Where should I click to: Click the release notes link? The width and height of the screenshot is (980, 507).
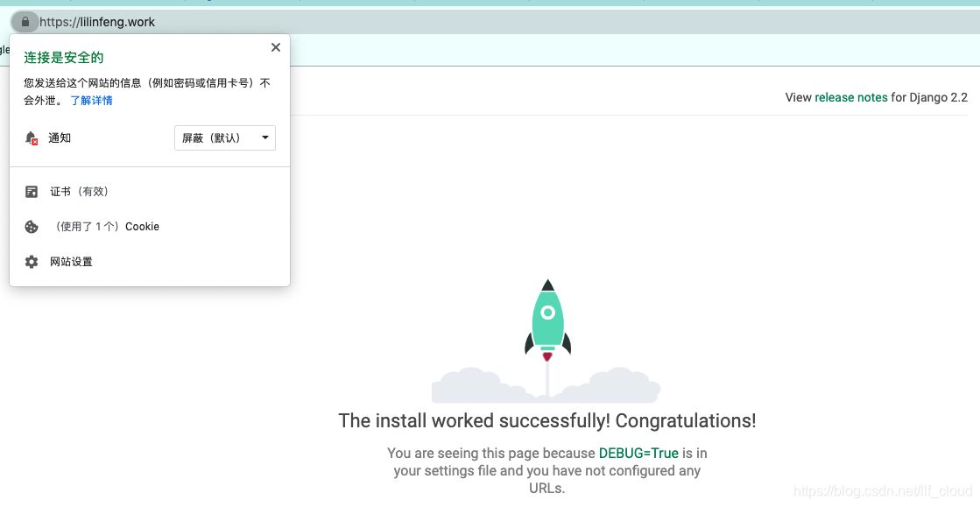pyautogui.click(x=850, y=97)
